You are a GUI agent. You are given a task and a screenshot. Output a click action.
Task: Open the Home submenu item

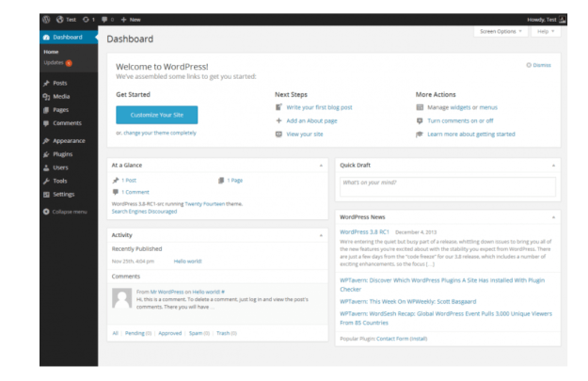(51, 52)
